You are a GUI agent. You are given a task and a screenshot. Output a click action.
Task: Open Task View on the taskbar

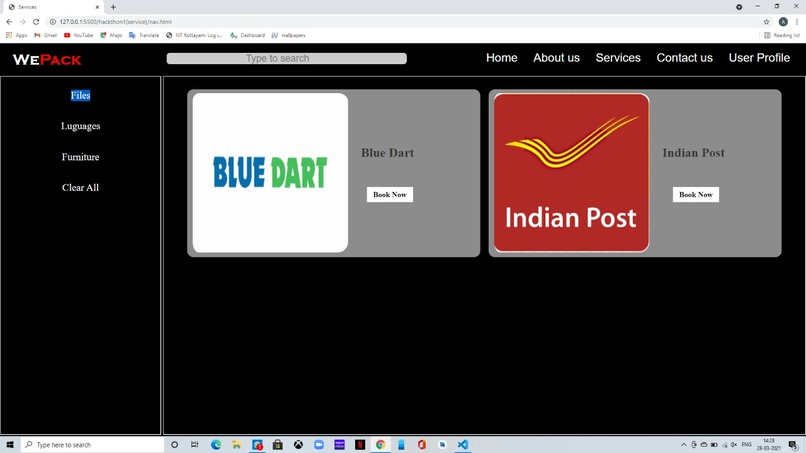[194, 444]
